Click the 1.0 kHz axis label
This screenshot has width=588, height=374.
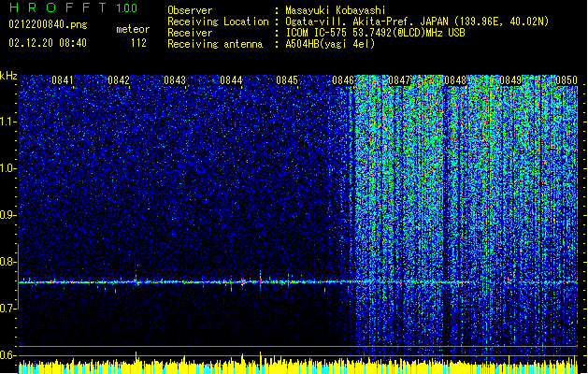pyautogui.click(x=8, y=168)
